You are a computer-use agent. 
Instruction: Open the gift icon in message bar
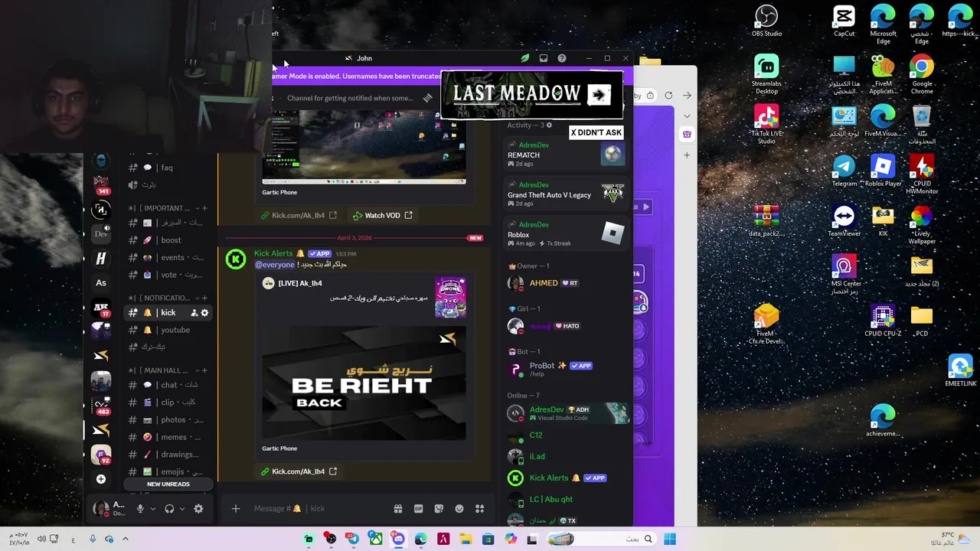coord(398,508)
